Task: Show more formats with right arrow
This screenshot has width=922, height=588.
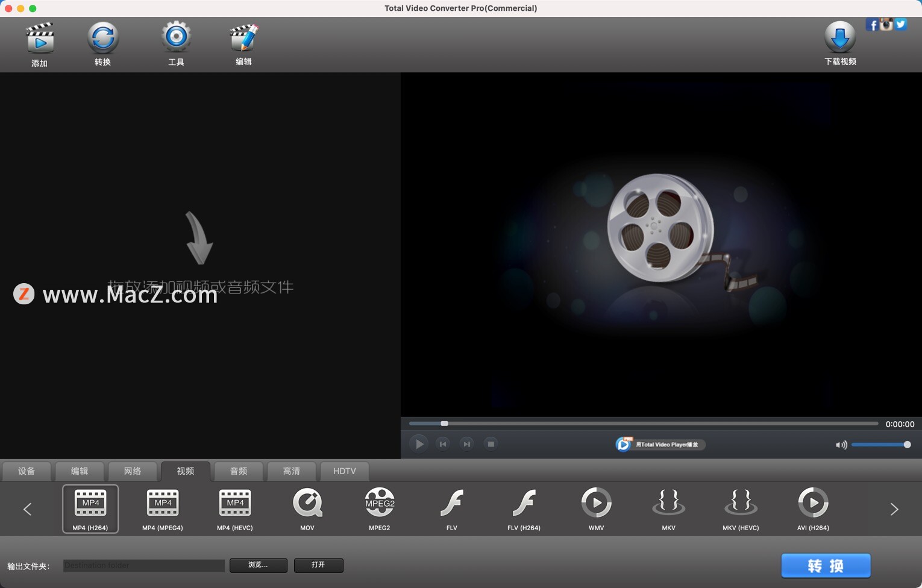Action: click(x=894, y=509)
